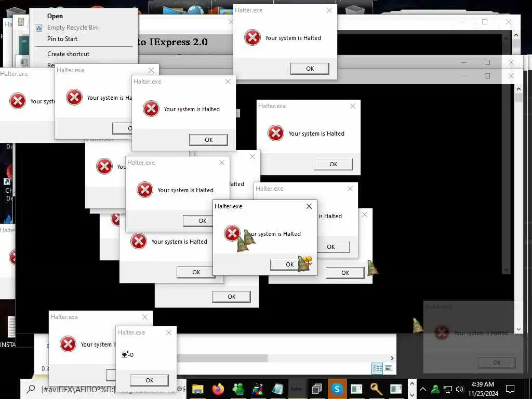
Task: Open the golden key app in the taskbar
Action: coord(376,389)
